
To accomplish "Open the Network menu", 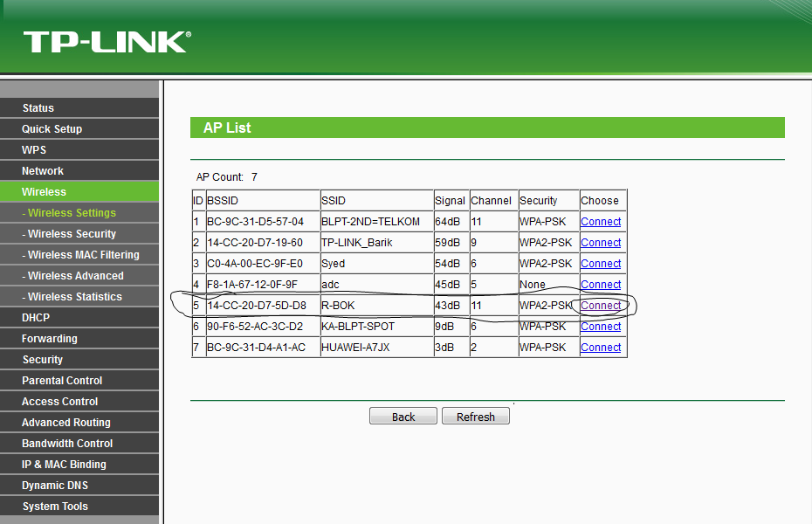I will 79,171.
